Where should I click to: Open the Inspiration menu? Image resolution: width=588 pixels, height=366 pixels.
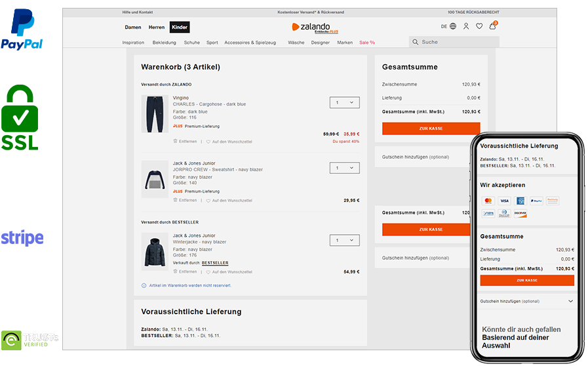coord(133,43)
